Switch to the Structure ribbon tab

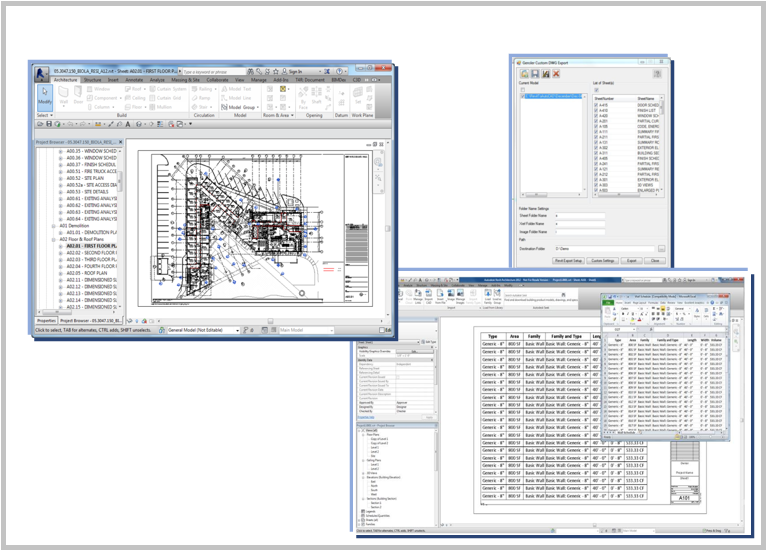tap(92, 80)
